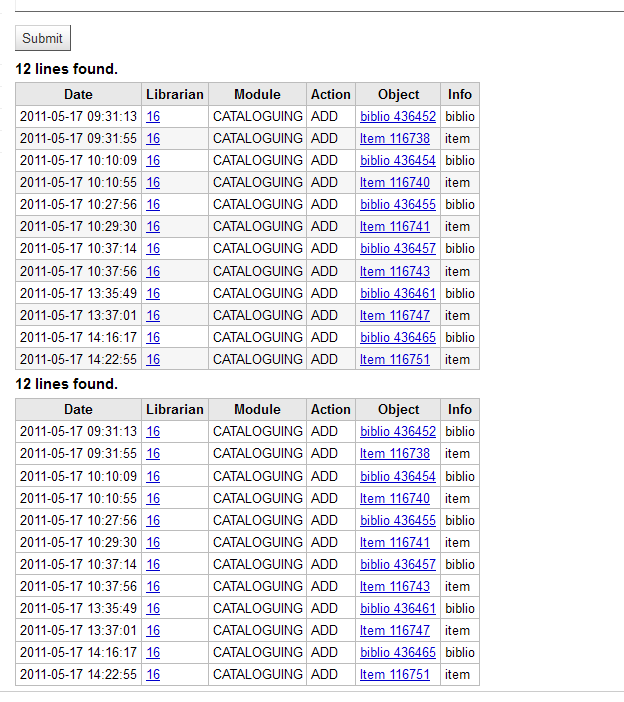Click librarian 16 for 13:35:49 in top table
624x702 pixels.
pyautogui.click(x=153, y=293)
